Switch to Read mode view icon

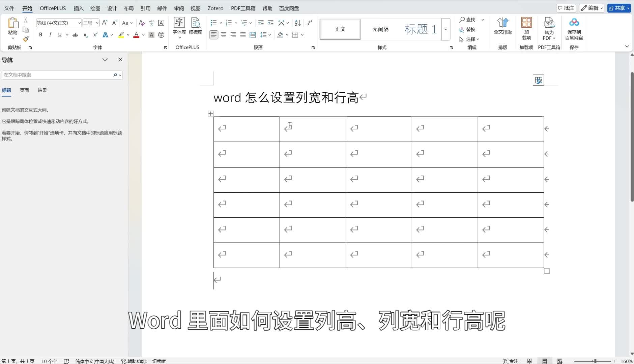(x=530, y=361)
